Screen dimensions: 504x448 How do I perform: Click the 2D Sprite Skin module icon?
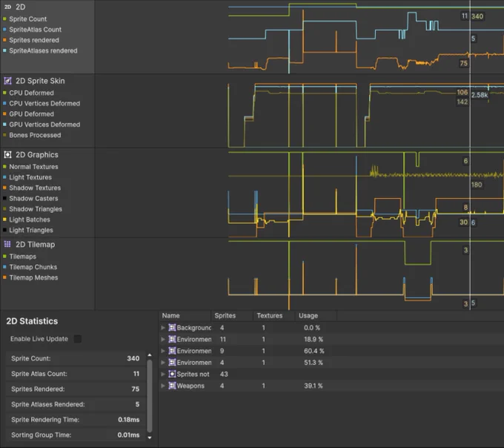pos(7,81)
